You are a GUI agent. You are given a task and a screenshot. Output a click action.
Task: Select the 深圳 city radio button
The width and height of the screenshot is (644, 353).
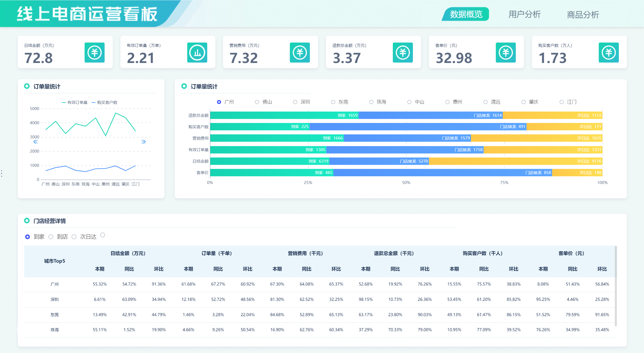(x=295, y=102)
